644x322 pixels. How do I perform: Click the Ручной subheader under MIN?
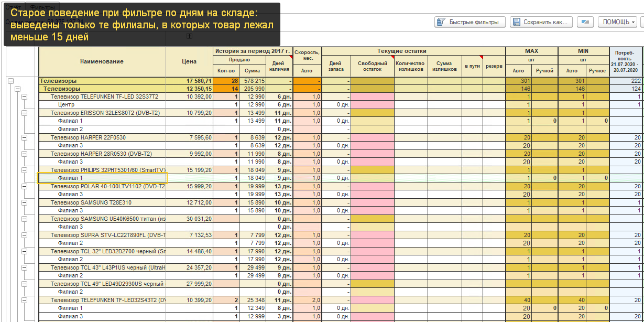[597, 71]
